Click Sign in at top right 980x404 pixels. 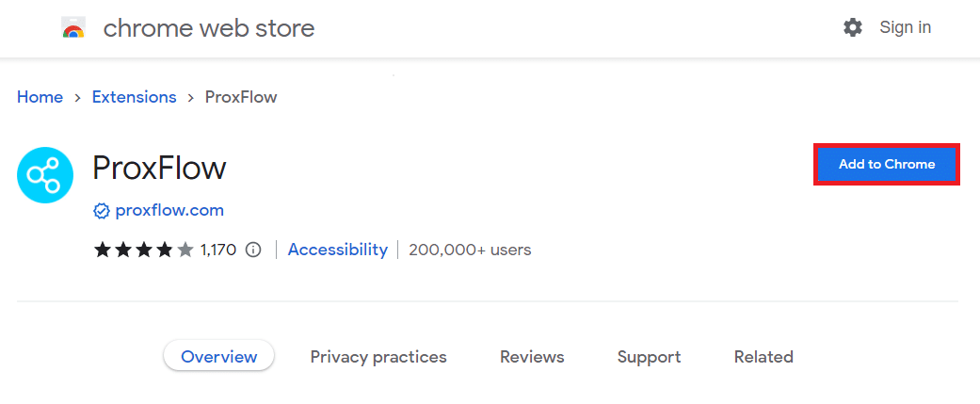[905, 27]
